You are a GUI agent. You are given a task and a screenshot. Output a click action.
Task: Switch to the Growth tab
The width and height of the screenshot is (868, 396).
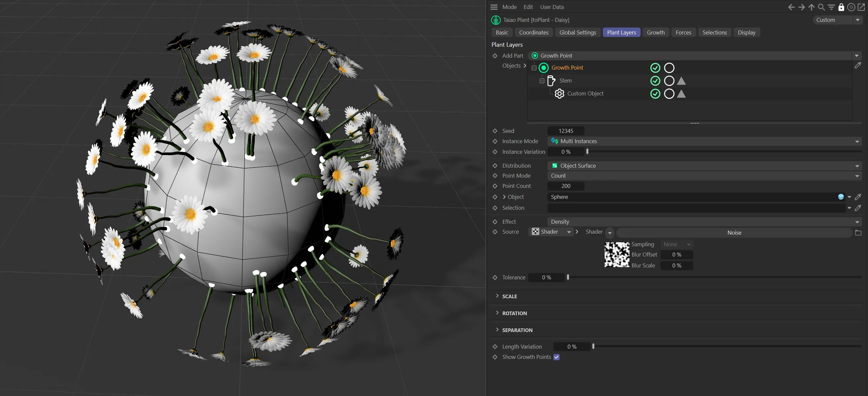point(655,32)
